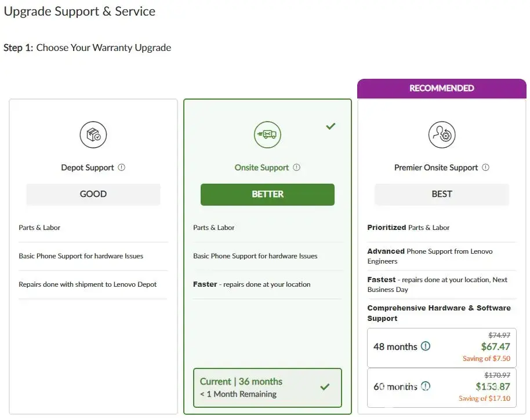This screenshot has height=420, width=530.
Task: Select the Current 36 months option
Action: coord(267,388)
